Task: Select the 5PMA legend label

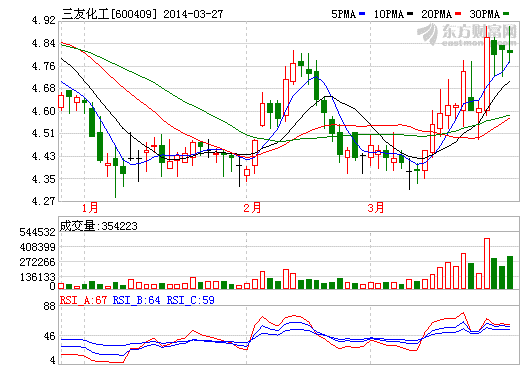Action: tap(343, 14)
